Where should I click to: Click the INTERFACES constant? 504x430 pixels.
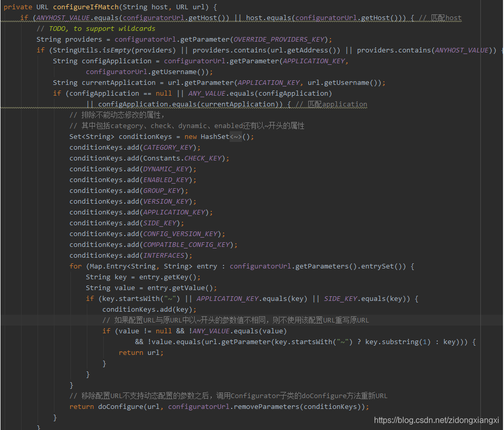[x=163, y=256]
